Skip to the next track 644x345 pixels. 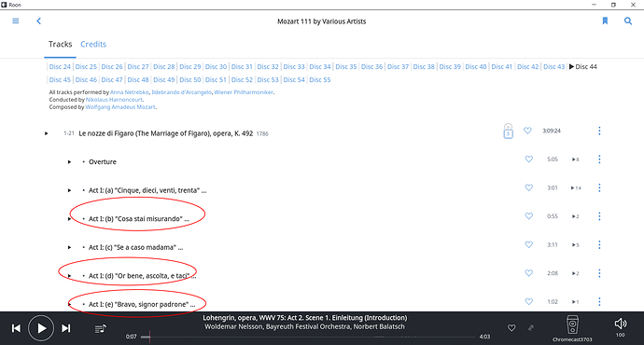pos(65,328)
